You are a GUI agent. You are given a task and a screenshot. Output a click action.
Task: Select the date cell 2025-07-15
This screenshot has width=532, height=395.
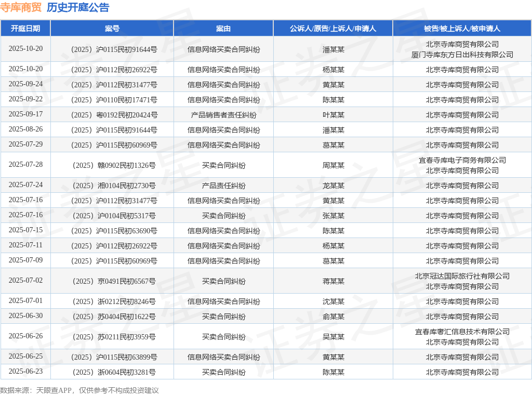pos(26,230)
